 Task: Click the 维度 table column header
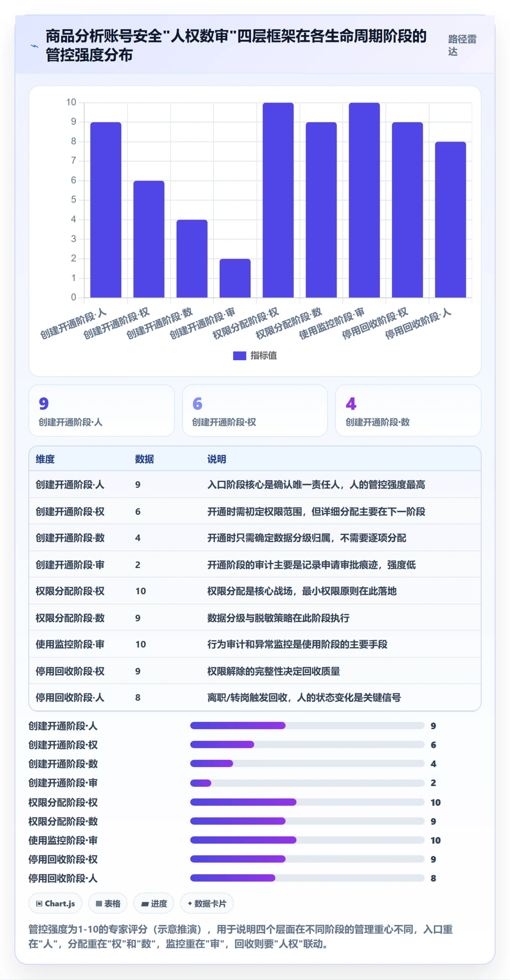[x=45, y=459]
